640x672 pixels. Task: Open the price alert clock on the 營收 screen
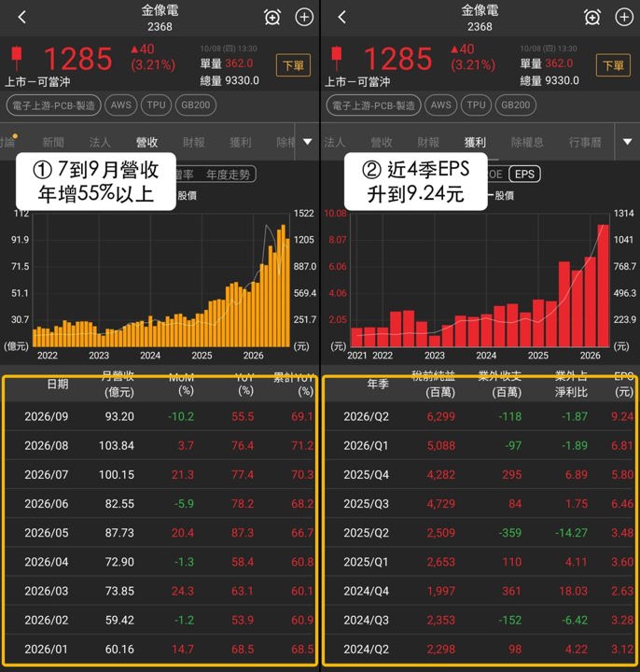coord(272,17)
